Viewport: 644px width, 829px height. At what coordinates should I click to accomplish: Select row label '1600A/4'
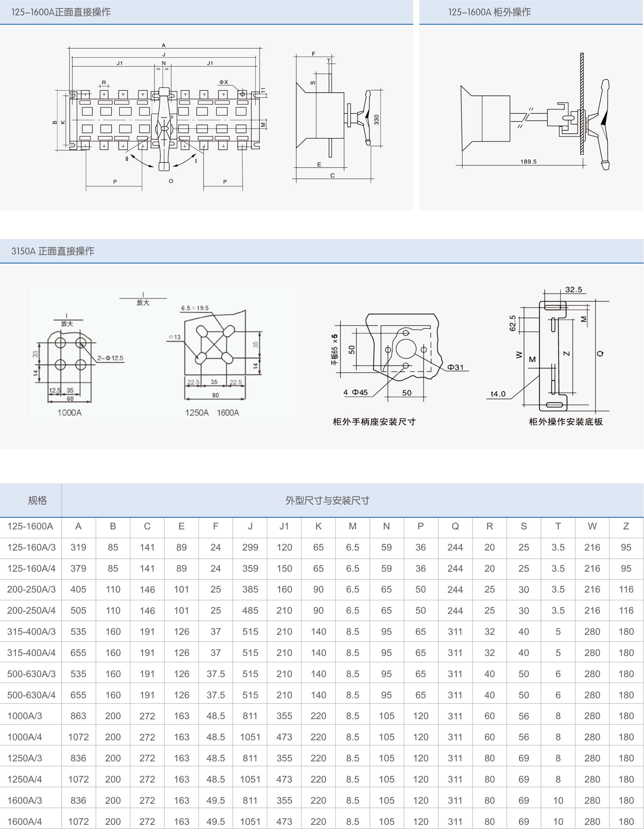[25, 821]
